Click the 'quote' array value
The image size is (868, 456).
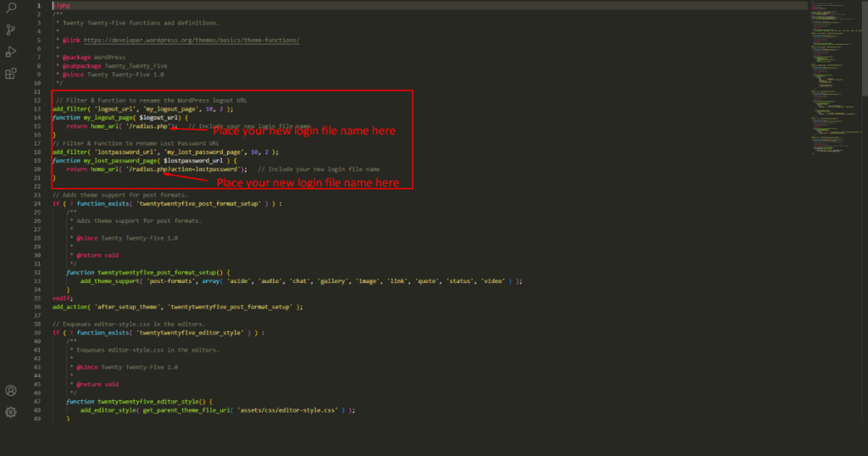point(427,281)
